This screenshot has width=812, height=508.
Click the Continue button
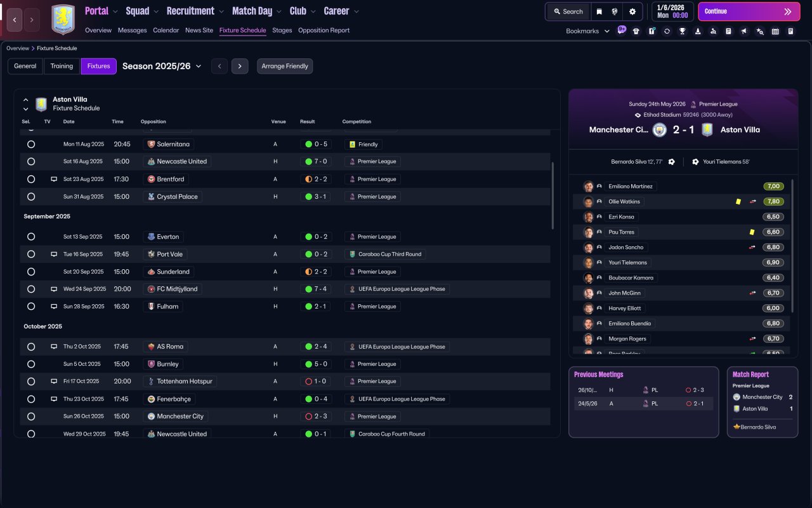coord(749,11)
